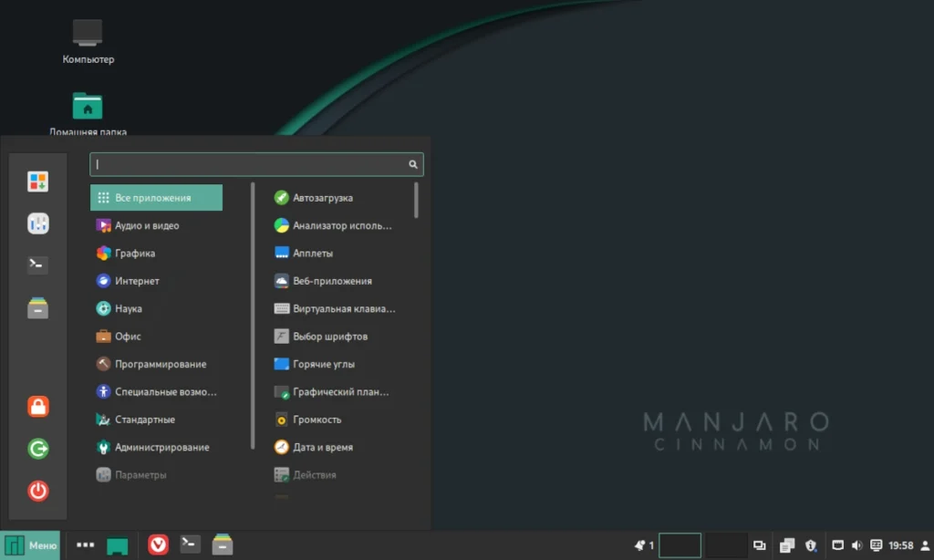This screenshot has width=934, height=560.
Task: Click the three-dots grouped applet on panel
Action: click(85, 544)
